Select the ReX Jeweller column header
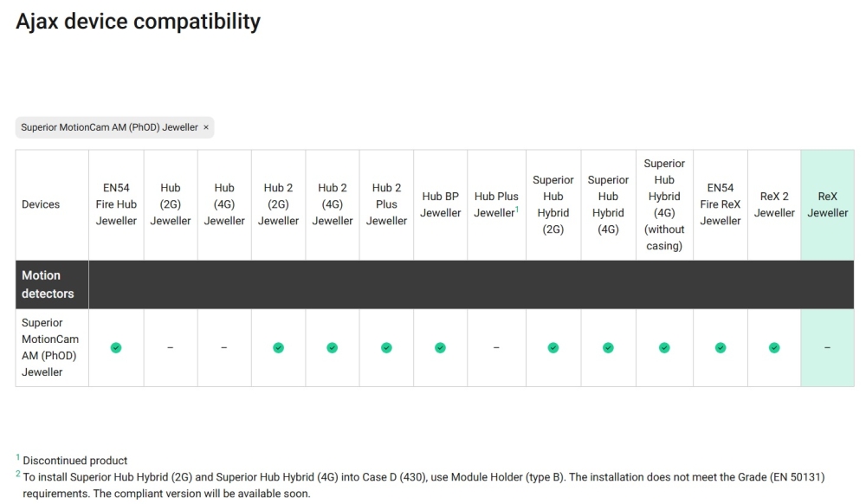The image size is (866, 504). (x=827, y=204)
